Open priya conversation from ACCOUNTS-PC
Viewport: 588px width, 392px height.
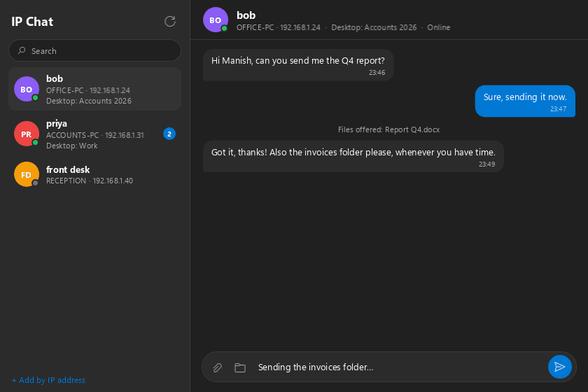[x=95, y=134]
